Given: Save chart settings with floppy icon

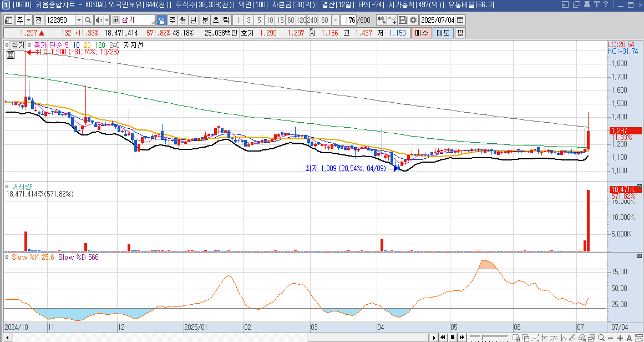Looking at the screenshot, I should click(x=403, y=20).
